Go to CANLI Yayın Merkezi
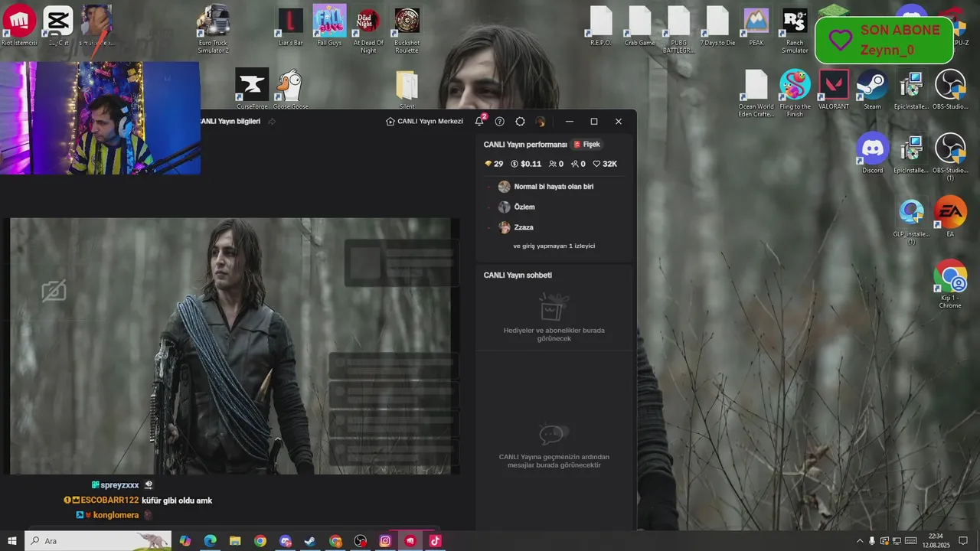980x551 pixels. 424,121
